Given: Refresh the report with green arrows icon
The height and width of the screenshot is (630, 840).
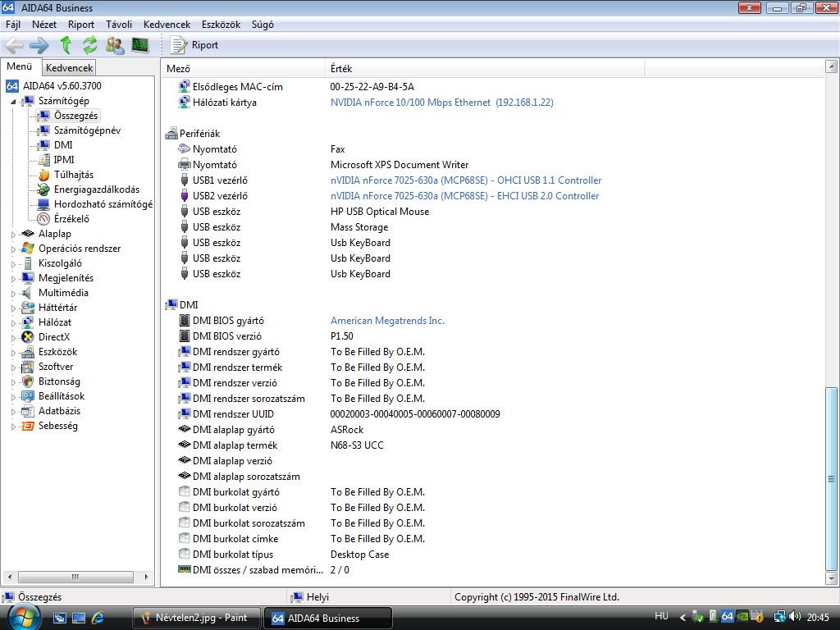Looking at the screenshot, I should [90, 45].
